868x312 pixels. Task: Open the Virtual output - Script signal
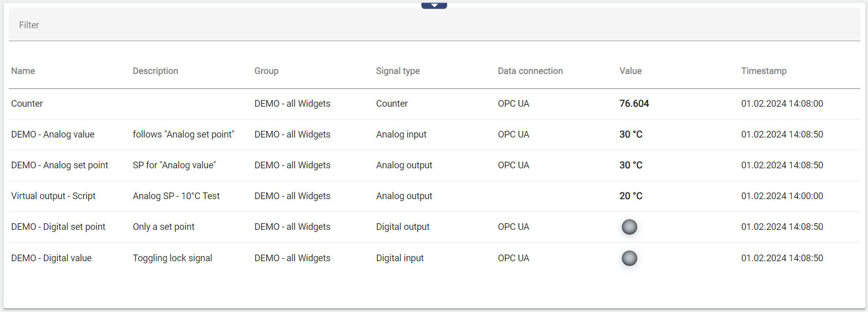click(53, 196)
